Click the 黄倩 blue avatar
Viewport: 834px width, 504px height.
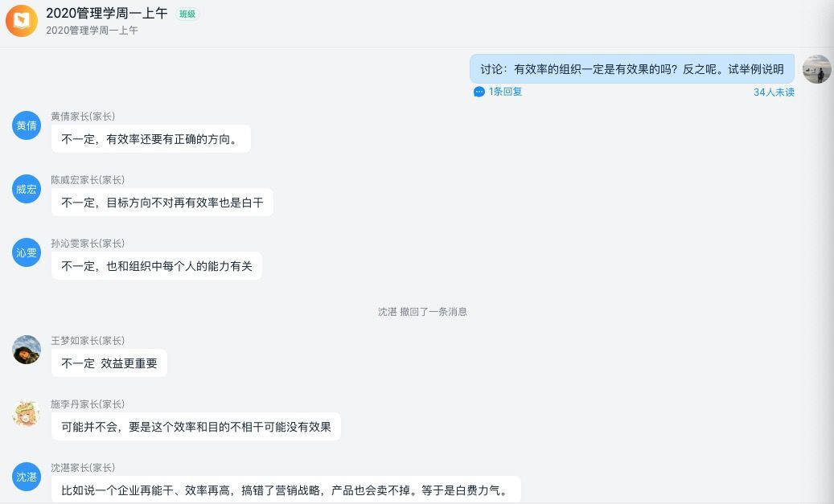27,125
